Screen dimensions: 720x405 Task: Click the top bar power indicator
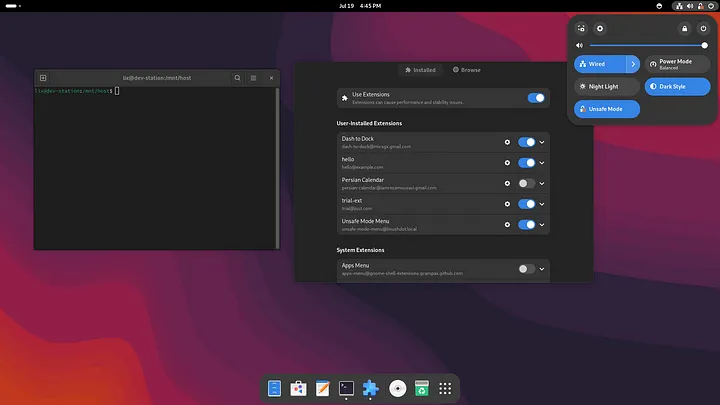click(x=711, y=6)
